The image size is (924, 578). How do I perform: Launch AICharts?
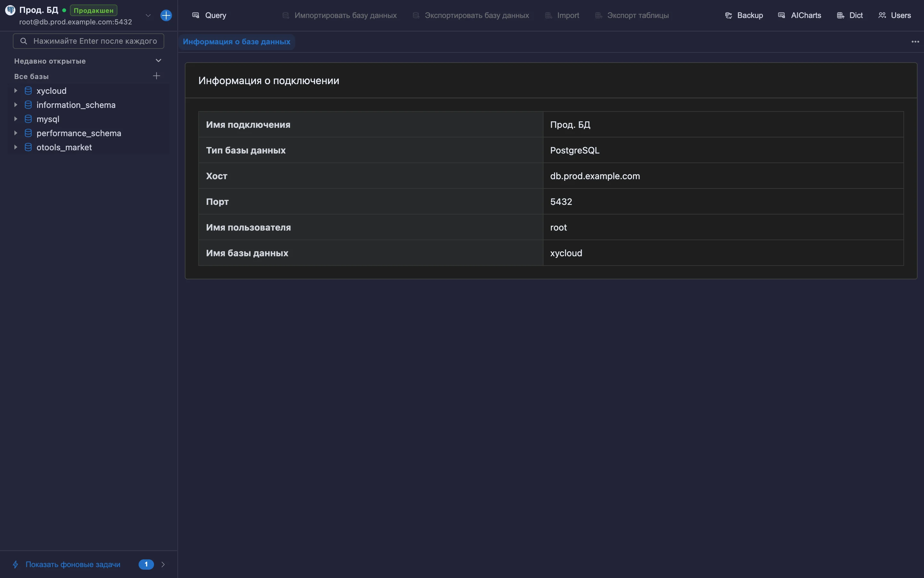tap(800, 15)
